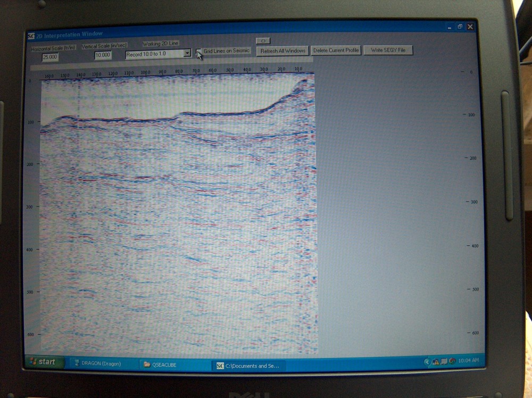Expand hidden tray icons with the chevron arrow
The image size is (532, 398).
coord(427,362)
